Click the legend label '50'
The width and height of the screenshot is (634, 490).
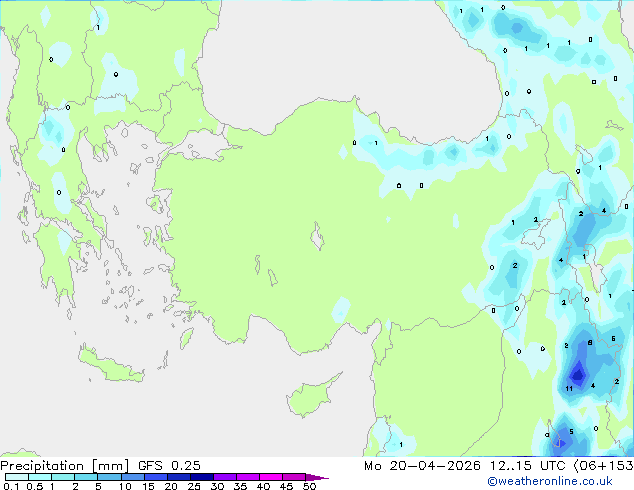point(310,486)
